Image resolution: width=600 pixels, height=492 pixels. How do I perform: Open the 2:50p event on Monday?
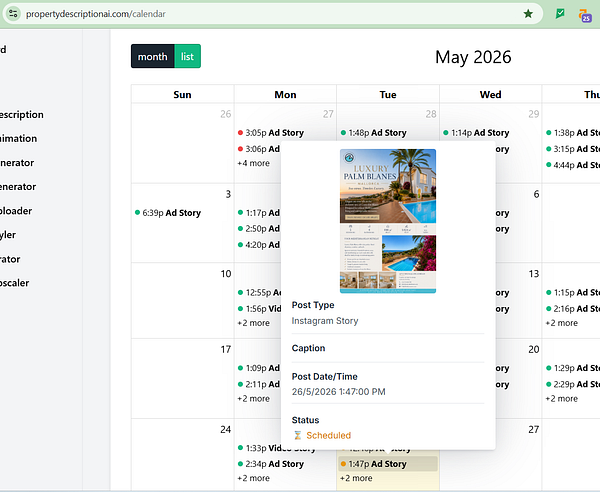(259, 229)
